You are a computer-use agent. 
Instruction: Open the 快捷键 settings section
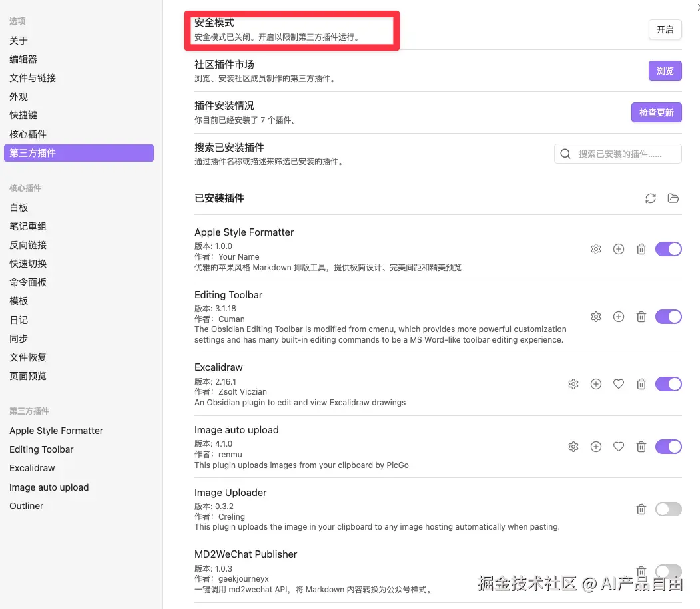pos(22,115)
